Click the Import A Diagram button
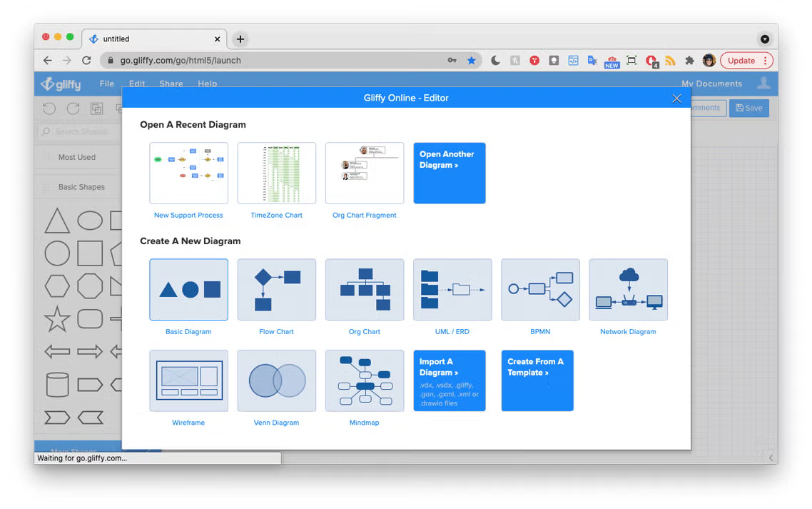Viewport: 812px width, 509px height. (450, 381)
